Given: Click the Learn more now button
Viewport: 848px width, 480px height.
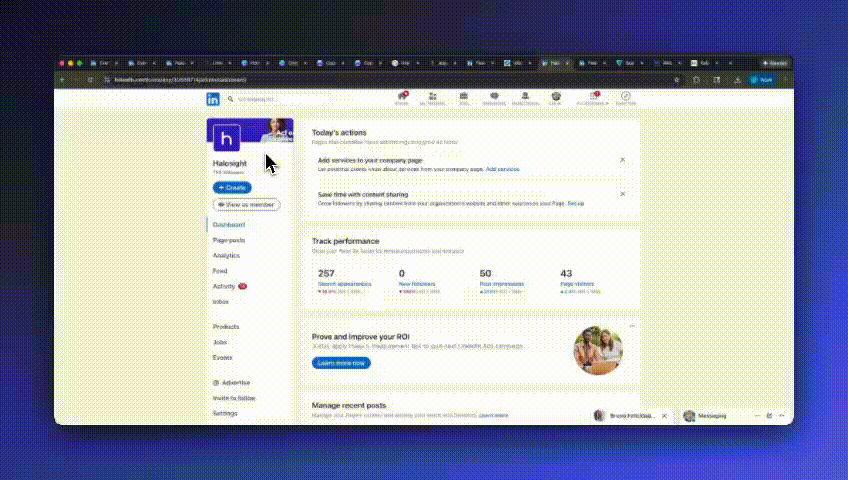Looking at the screenshot, I should tap(341, 363).
